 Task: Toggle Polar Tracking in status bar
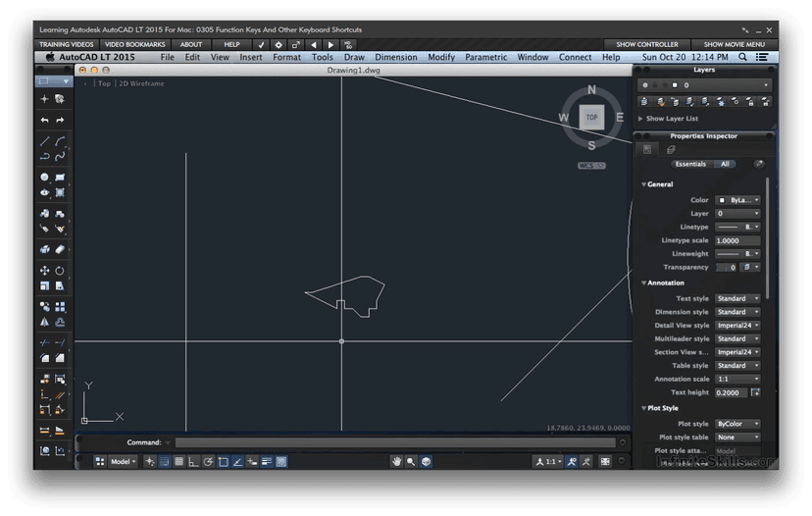coord(208,461)
